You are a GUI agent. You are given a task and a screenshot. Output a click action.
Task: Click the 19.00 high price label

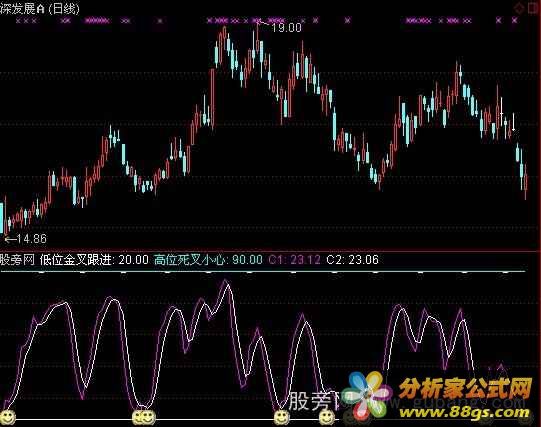(286, 28)
